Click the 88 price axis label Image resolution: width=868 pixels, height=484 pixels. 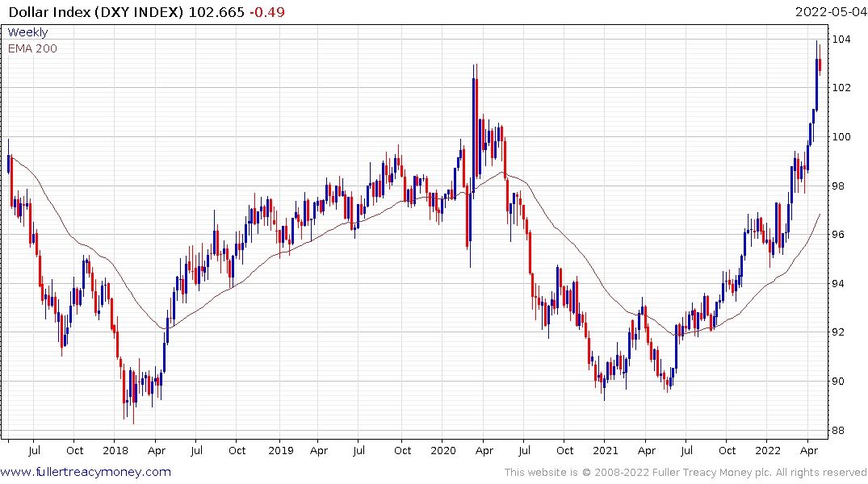point(838,430)
